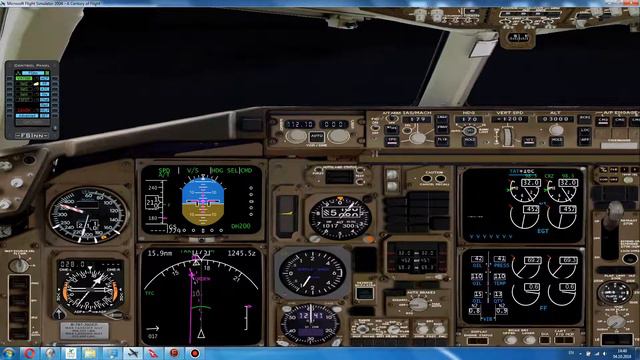The height and width of the screenshot is (360, 640).
Task: Click the HDG window showing 170
Action: point(469,120)
